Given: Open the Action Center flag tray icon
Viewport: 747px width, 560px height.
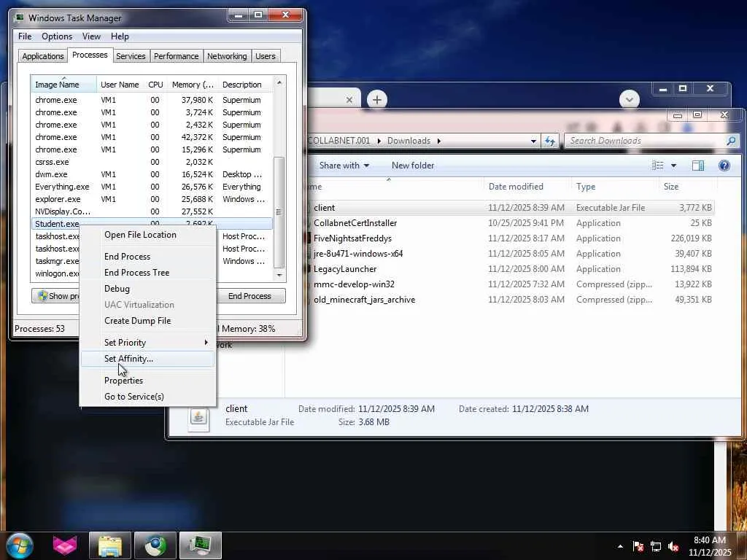Looking at the screenshot, I should [x=638, y=546].
